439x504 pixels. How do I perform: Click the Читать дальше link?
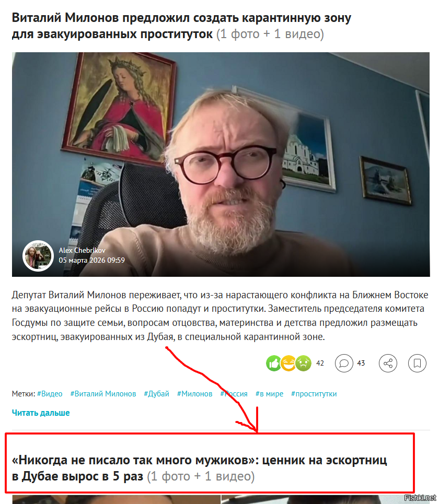click(41, 413)
